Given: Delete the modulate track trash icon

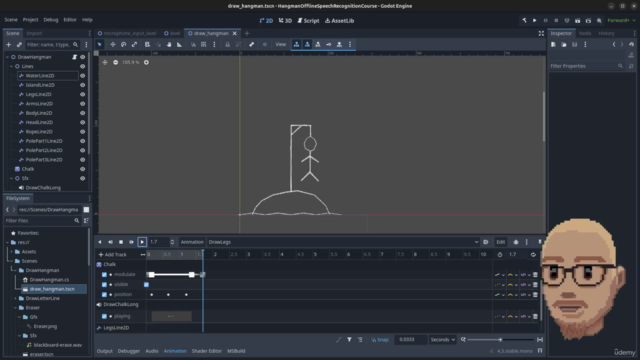Looking at the screenshot, I should click(536, 275).
